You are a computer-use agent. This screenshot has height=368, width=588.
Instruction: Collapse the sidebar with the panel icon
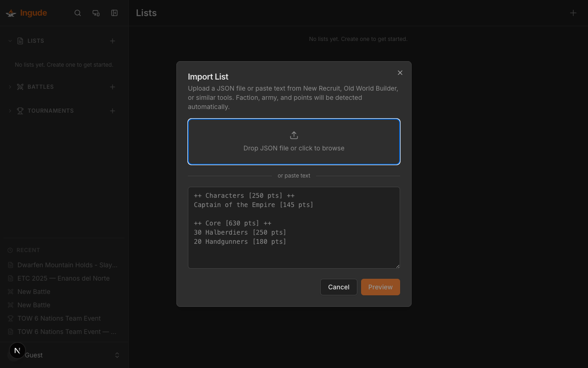coord(114,13)
